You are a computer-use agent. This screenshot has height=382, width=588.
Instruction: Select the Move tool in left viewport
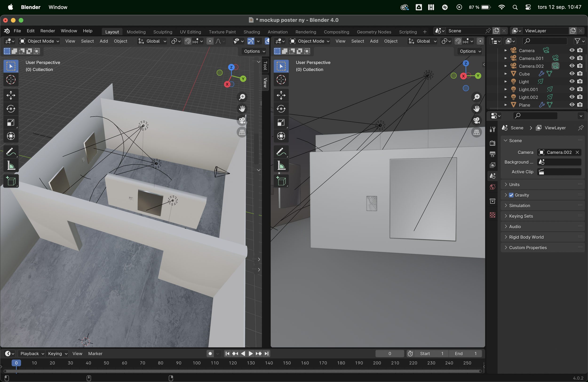pos(11,95)
